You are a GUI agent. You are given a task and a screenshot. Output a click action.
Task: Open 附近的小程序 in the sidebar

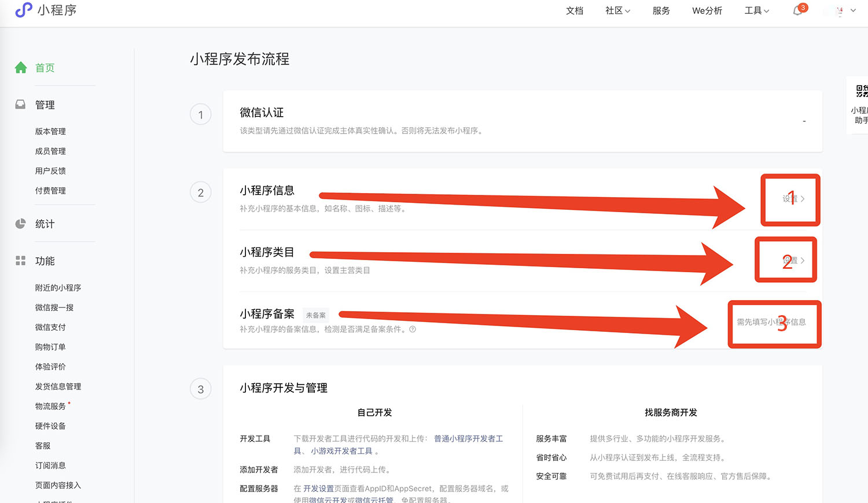click(58, 287)
